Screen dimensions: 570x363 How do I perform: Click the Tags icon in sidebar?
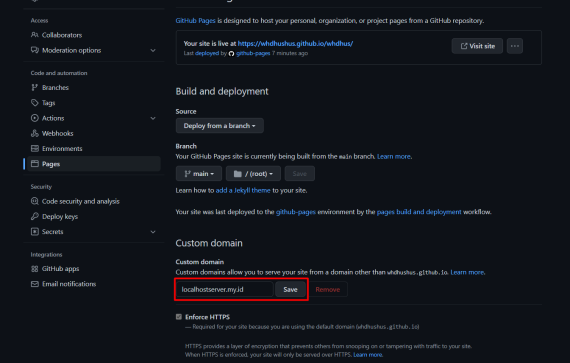click(35, 103)
